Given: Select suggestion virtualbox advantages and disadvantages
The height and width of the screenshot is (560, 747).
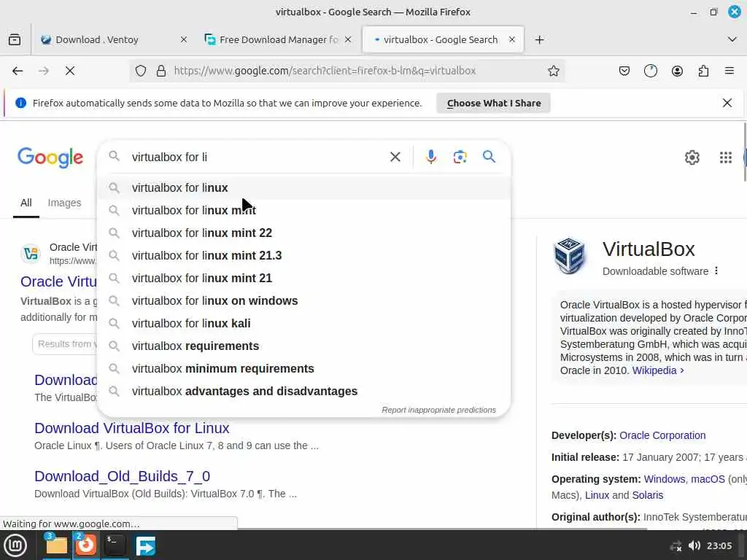Looking at the screenshot, I should (x=304, y=392).
